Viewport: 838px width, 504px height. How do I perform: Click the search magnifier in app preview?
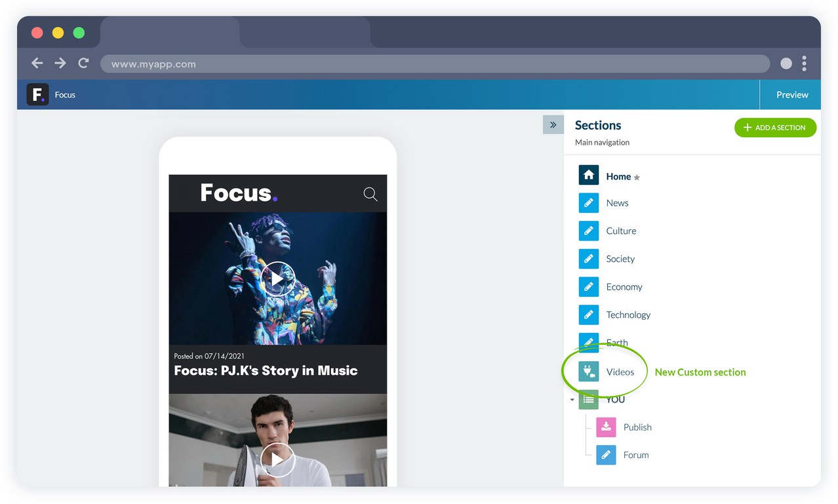(370, 194)
